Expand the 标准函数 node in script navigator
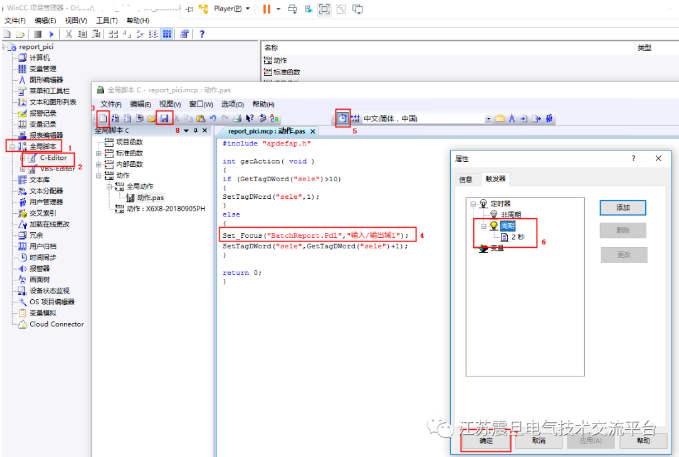The image size is (679, 457). click(x=99, y=153)
